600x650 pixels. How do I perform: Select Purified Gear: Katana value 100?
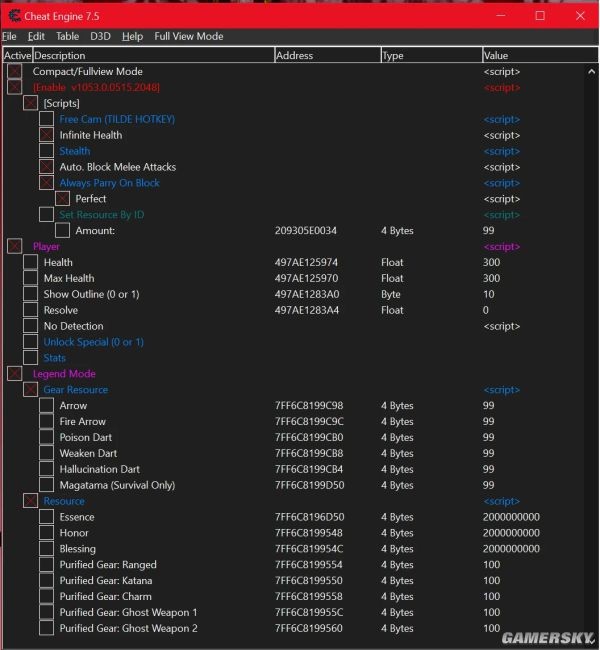[491, 580]
